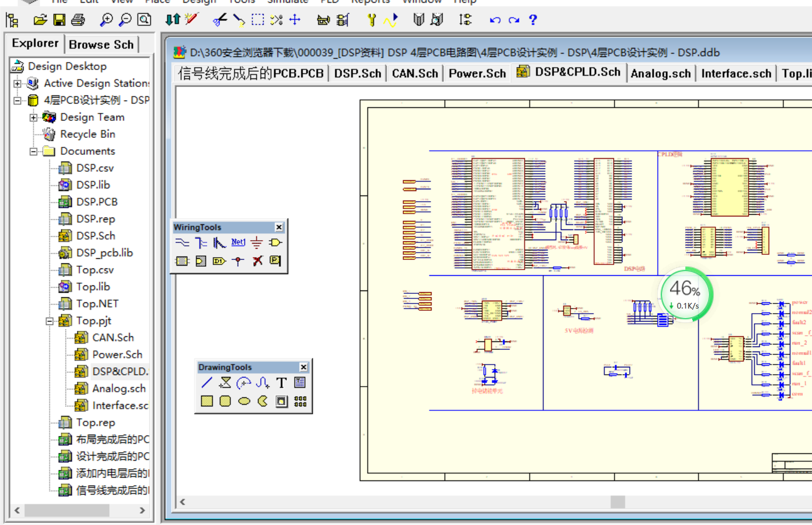Image resolution: width=812 pixels, height=525 pixels.
Task: Select the Draw Line tool in DrawingTools
Action: [x=206, y=383]
